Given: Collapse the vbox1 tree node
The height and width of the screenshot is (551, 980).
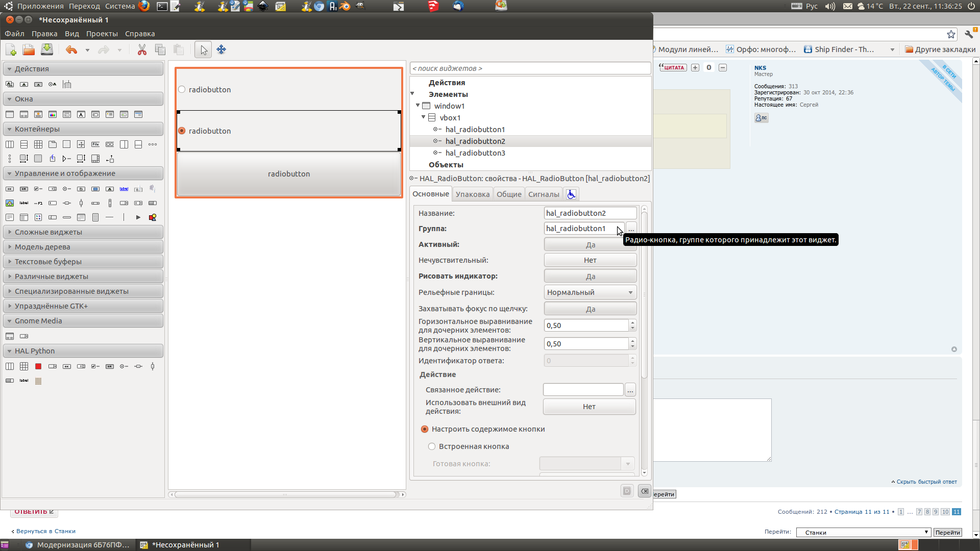Looking at the screenshot, I should coord(423,117).
